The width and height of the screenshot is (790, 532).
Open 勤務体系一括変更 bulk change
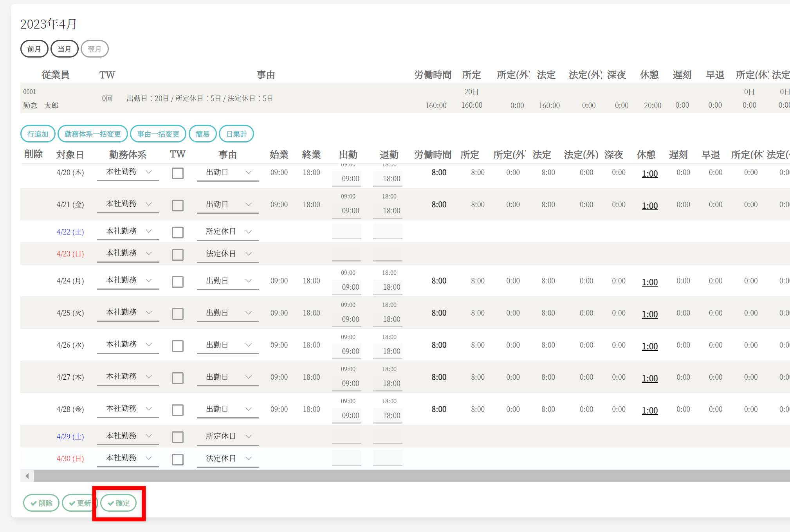(92, 134)
